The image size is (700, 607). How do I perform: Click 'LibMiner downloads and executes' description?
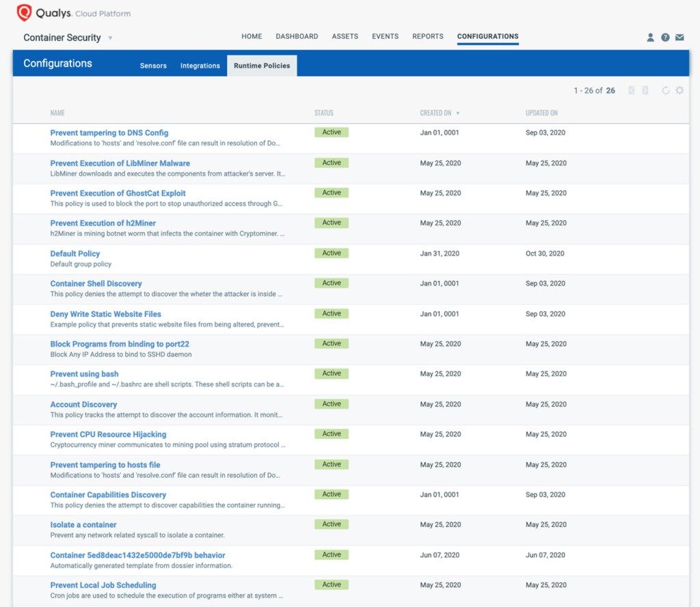(168, 174)
